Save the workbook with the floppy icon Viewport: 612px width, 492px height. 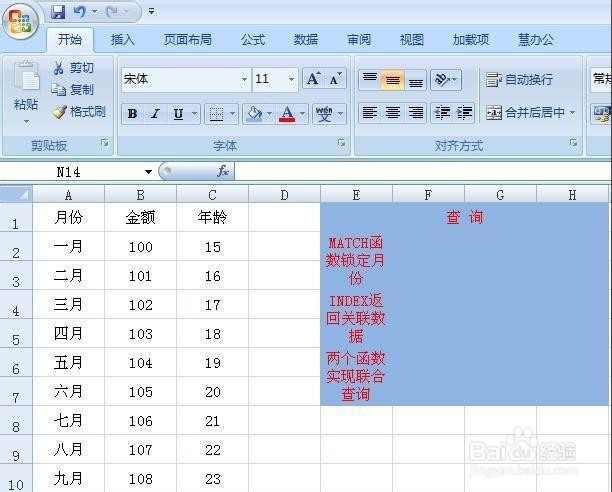[x=58, y=12]
